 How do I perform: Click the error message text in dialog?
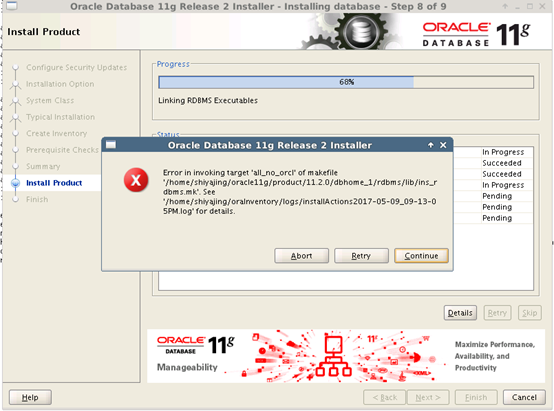(300, 192)
